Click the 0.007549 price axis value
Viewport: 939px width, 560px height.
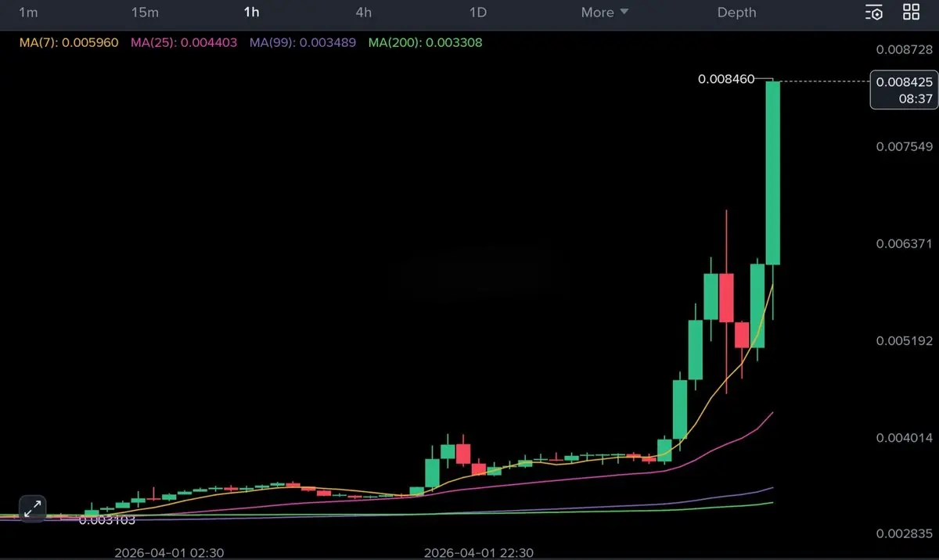pos(904,146)
